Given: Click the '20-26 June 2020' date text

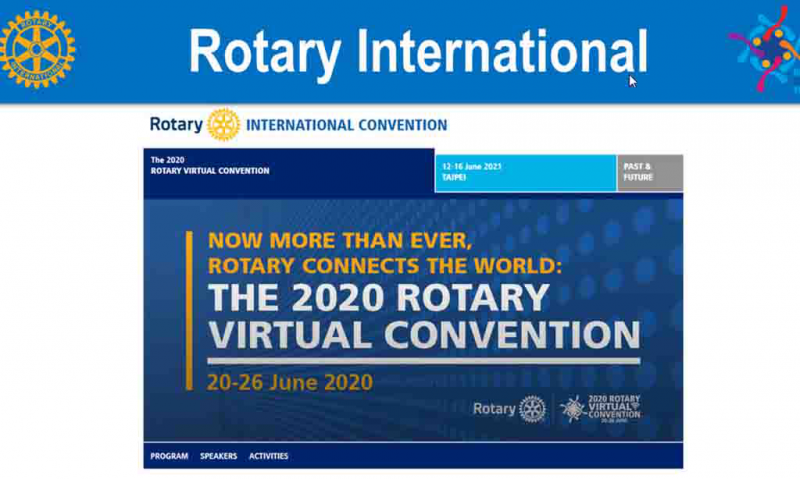Looking at the screenshot, I should [290, 382].
